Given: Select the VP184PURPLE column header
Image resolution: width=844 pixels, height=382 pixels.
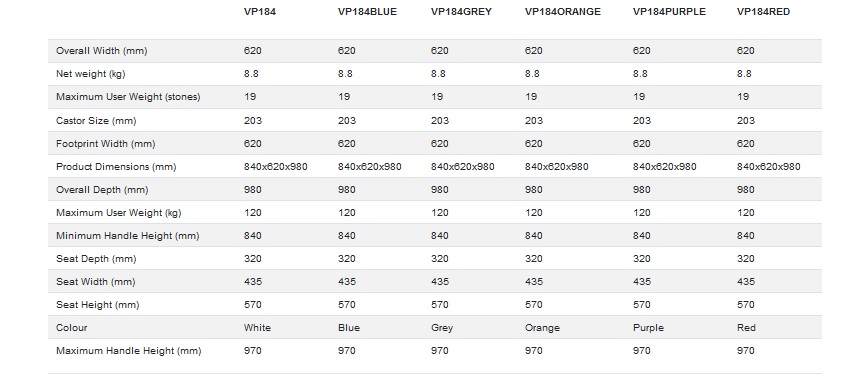Looking at the screenshot, I should pyautogui.click(x=669, y=12).
